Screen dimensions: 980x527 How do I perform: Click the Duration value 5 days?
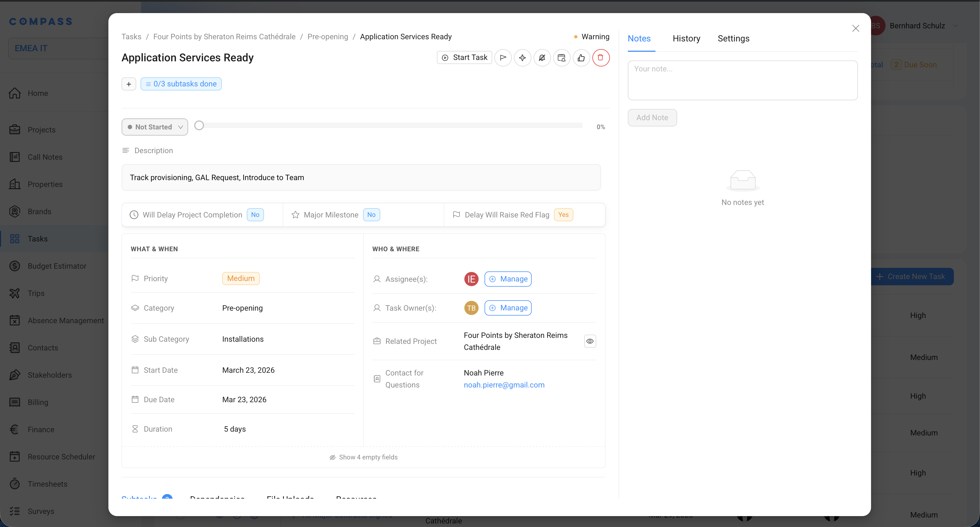click(235, 429)
